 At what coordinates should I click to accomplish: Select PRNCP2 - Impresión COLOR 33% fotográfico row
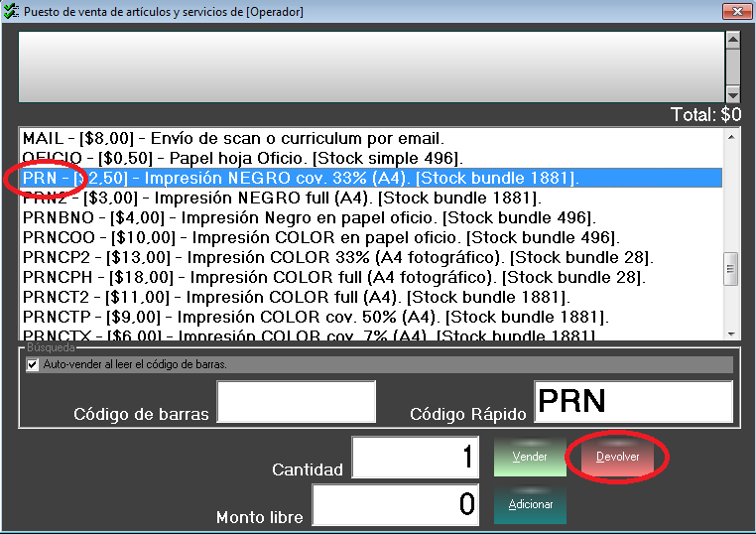[x=371, y=257]
